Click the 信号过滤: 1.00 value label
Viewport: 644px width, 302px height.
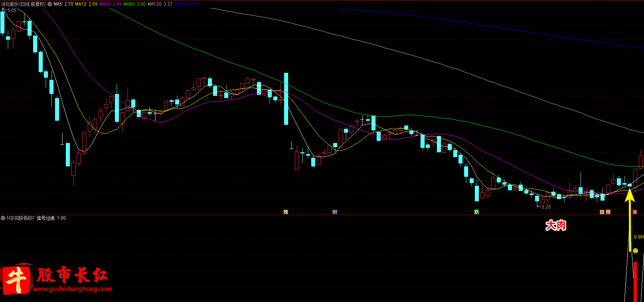click(x=51, y=218)
